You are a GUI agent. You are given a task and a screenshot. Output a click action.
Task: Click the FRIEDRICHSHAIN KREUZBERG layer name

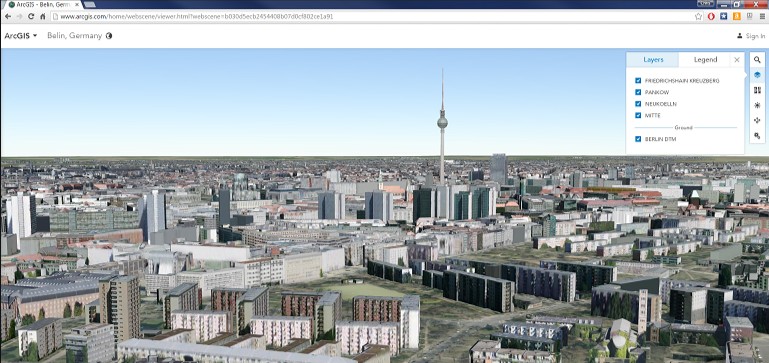pyautogui.click(x=682, y=80)
